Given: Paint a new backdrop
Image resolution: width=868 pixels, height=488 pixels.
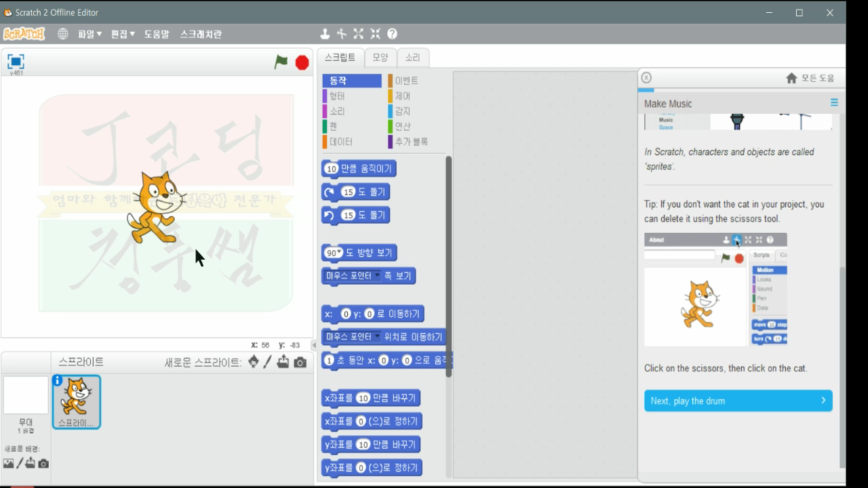Looking at the screenshot, I should [x=20, y=463].
